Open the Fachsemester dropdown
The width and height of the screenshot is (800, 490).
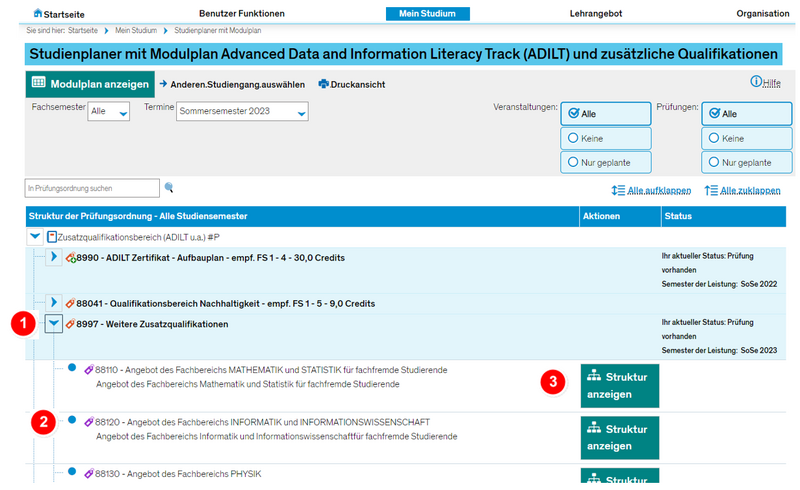point(108,111)
